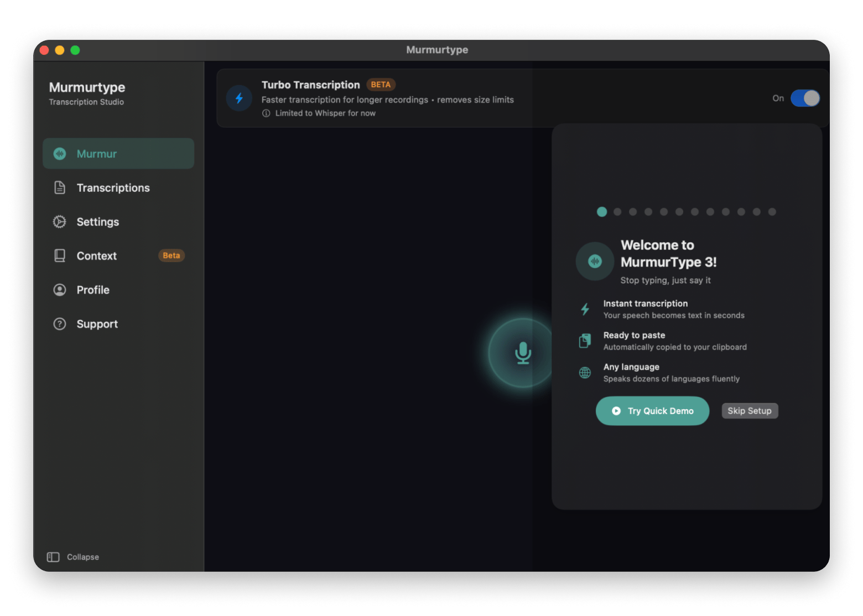Click the macOS green zoom window button
The height and width of the screenshot is (616, 863).
[x=75, y=50]
